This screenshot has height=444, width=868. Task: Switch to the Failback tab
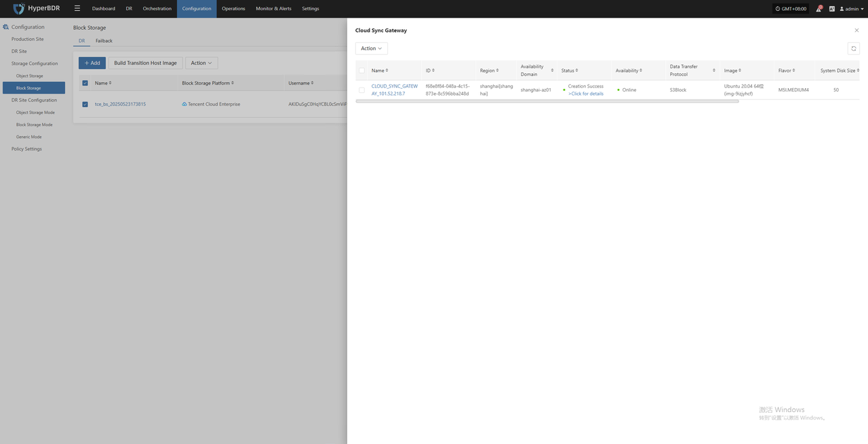104,41
